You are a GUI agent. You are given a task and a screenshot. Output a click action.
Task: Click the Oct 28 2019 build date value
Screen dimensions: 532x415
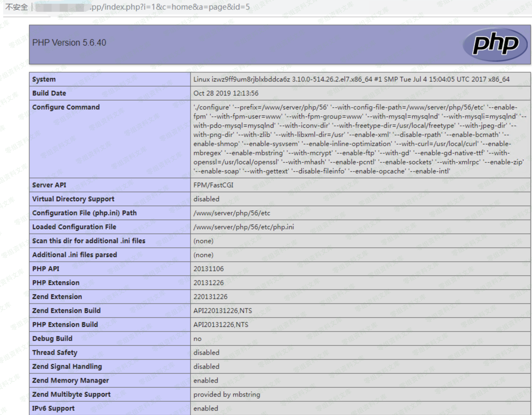tap(226, 93)
